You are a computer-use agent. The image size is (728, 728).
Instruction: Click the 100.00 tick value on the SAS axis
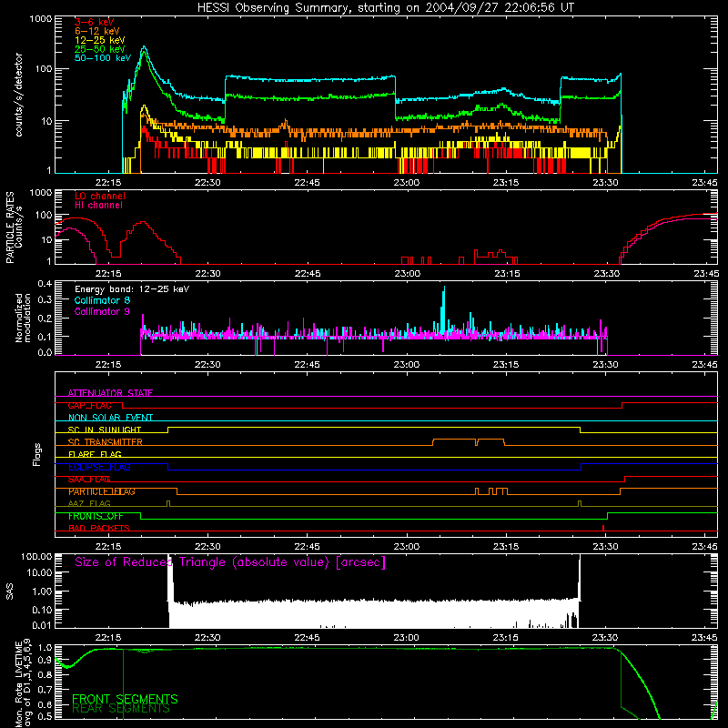pyautogui.click(x=36, y=557)
